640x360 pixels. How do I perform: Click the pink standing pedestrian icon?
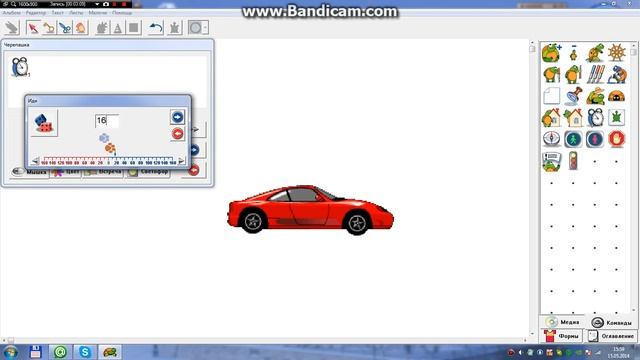pyautogui.click(x=595, y=139)
